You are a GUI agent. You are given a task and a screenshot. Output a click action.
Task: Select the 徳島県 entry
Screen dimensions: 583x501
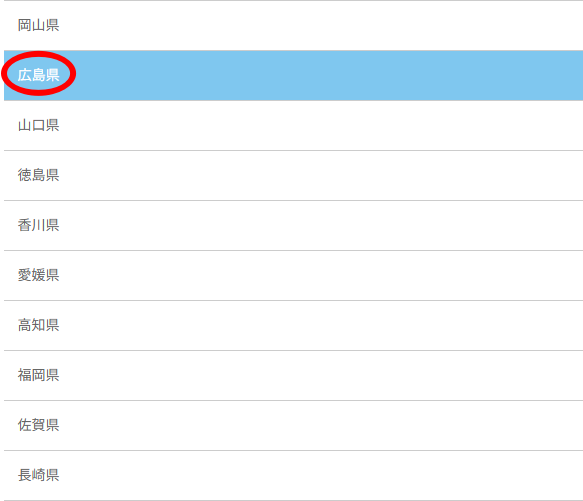[x=293, y=175]
